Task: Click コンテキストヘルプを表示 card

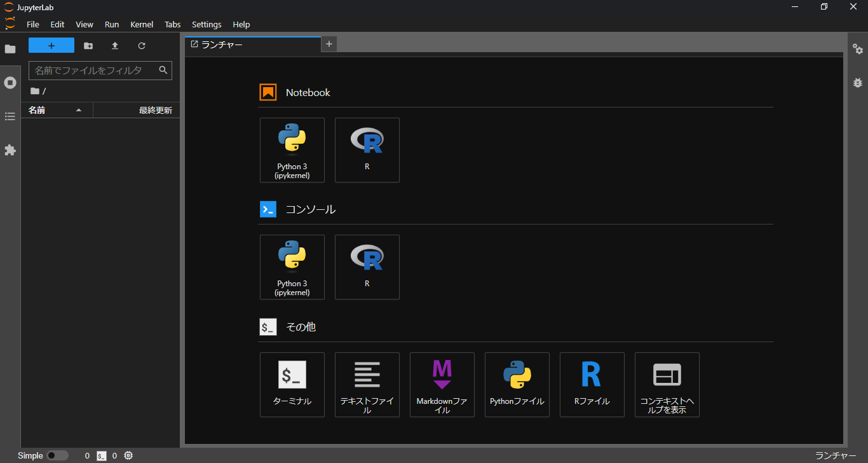Action: (667, 385)
